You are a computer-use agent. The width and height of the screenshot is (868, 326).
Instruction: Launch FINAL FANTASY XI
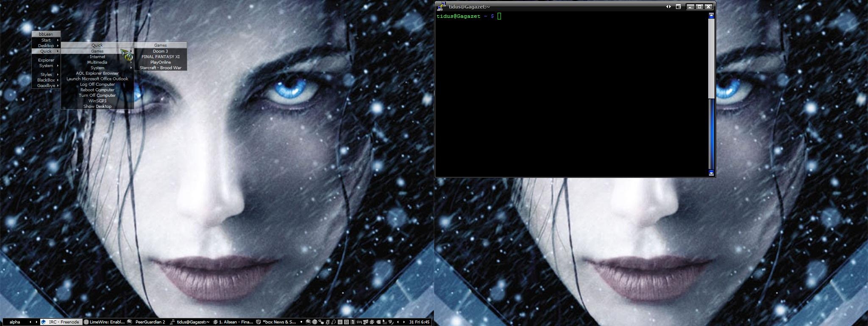[x=161, y=56]
